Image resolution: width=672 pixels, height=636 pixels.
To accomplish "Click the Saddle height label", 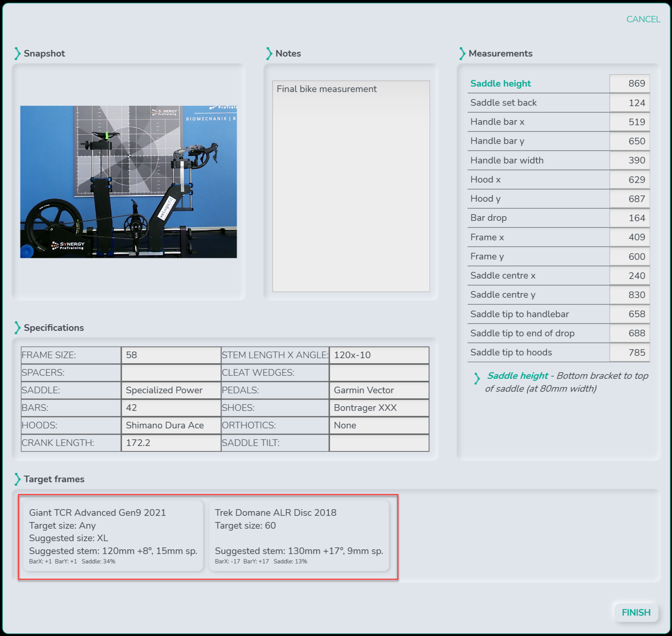I will point(500,83).
